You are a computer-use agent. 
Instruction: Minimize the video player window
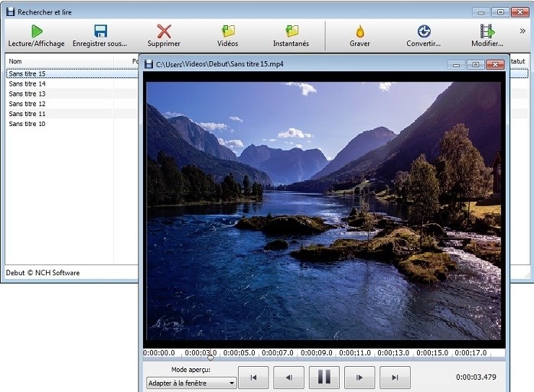[457, 65]
